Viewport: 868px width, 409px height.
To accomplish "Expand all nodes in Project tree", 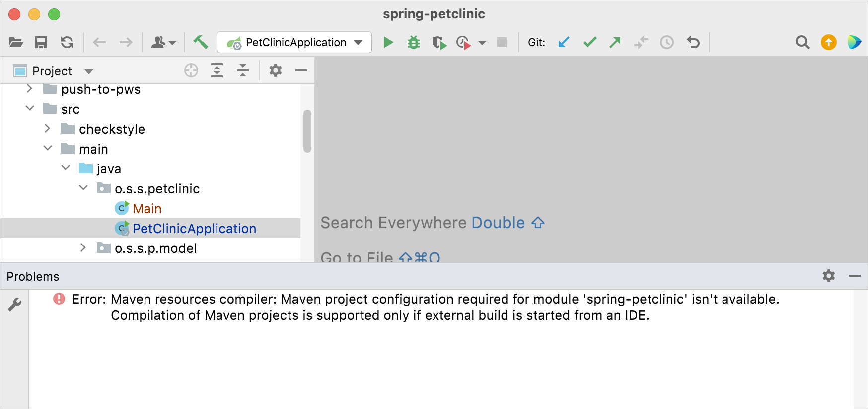I will [x=217, y=71].
